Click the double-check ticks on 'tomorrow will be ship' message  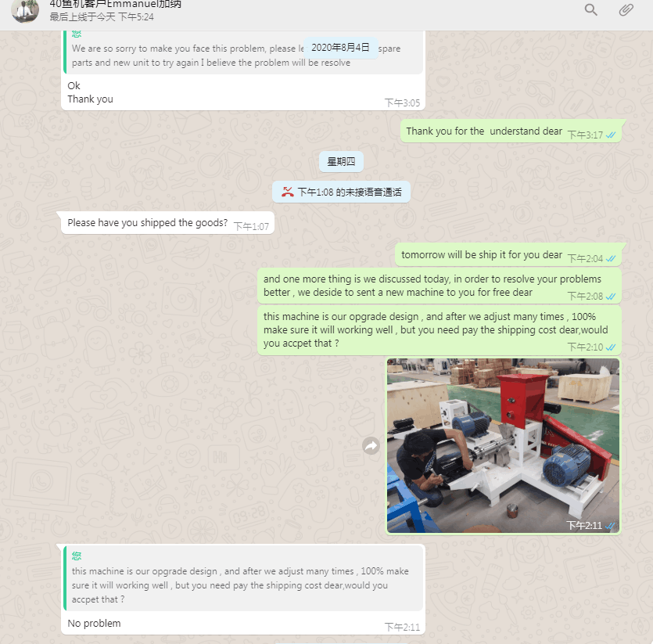611,258
